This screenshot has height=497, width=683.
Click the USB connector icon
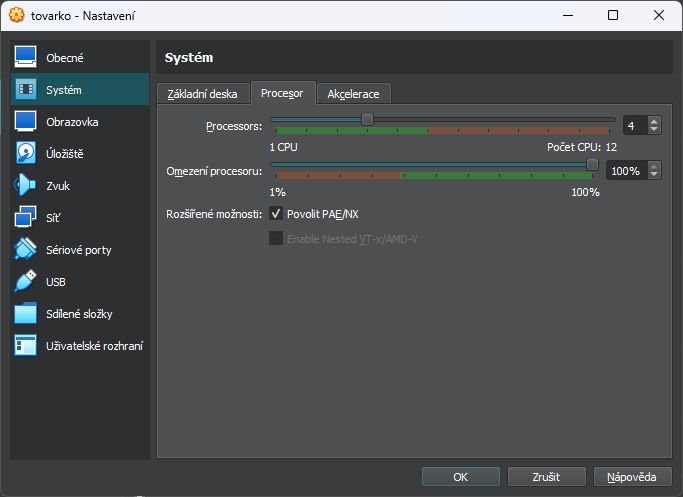click(x=26, y=282)
